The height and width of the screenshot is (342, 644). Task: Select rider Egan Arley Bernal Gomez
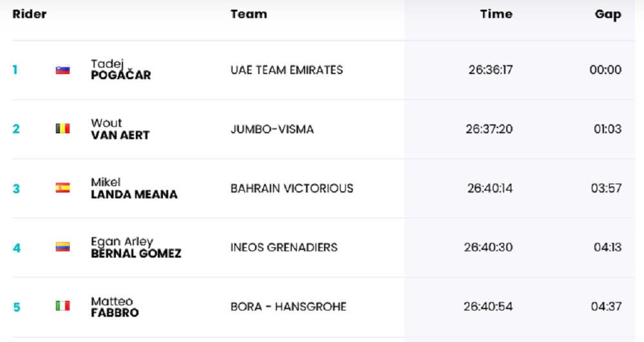(136, 247)
